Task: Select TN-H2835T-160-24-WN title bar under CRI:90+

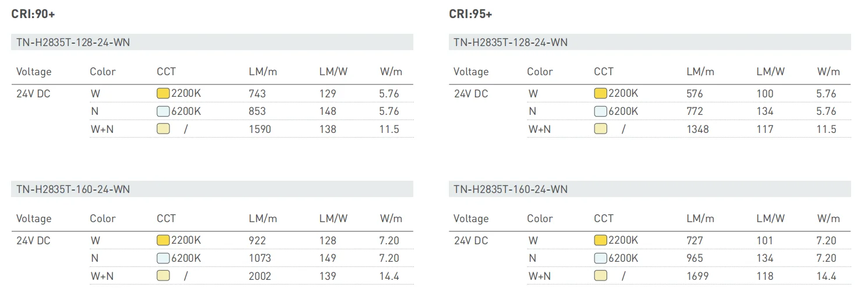Action: coord(212,189)
